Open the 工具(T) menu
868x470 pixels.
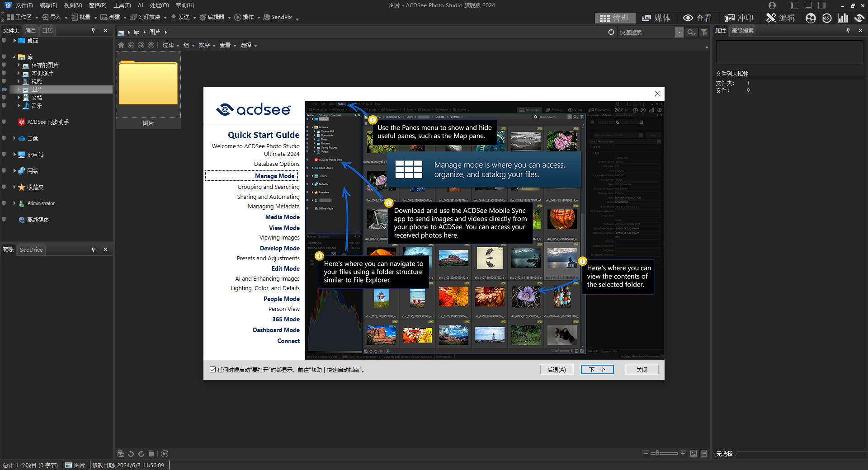click(122, 5)
